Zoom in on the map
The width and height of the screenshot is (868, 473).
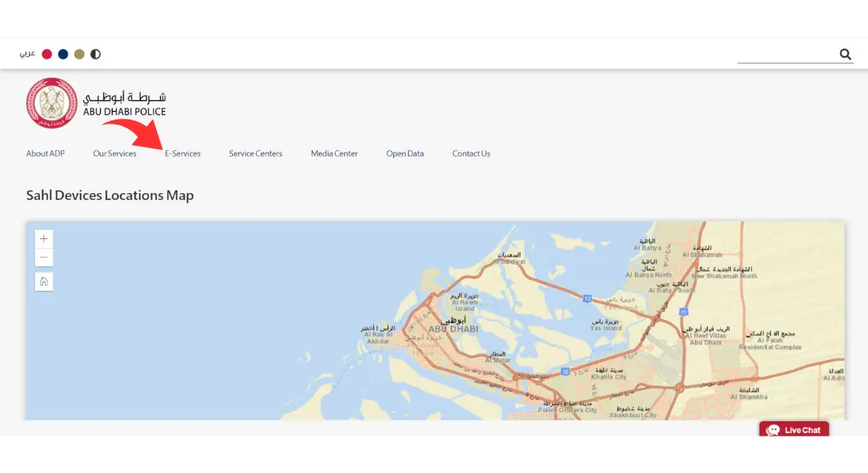(x=44, y=239)
